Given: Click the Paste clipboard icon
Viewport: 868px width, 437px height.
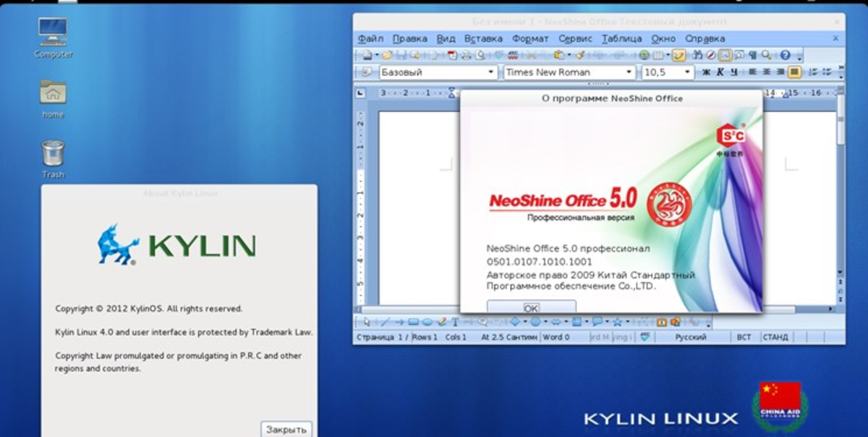Looking at the screenshot, I should click(x=558, y=55).
